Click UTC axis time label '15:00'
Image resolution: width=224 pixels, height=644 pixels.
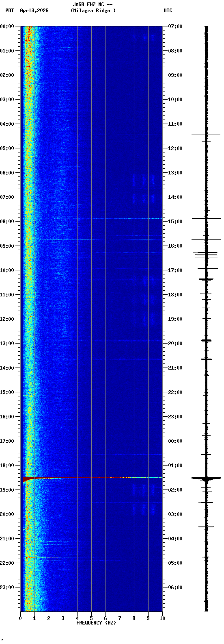[175, 222]
